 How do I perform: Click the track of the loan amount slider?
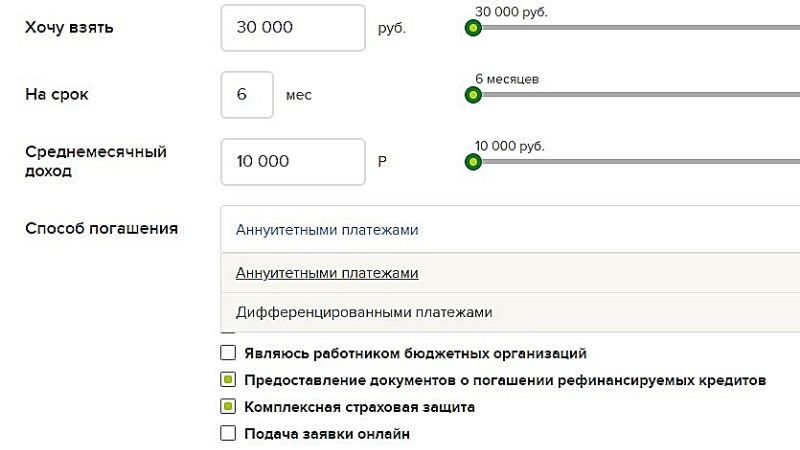click(x=640, y=28)
